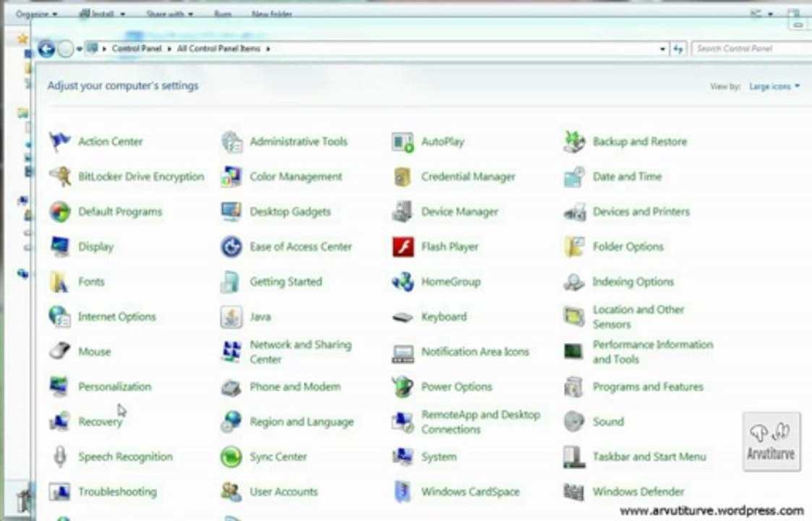Screen dimensions: 812x521
Task: Click the Speech Recognition link
Action: click(x=125, y=457)
